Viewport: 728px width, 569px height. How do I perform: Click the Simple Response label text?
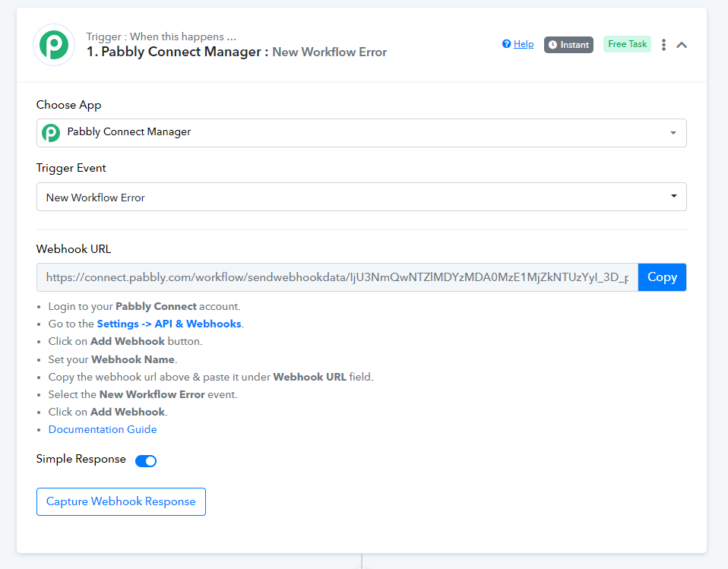81,459
